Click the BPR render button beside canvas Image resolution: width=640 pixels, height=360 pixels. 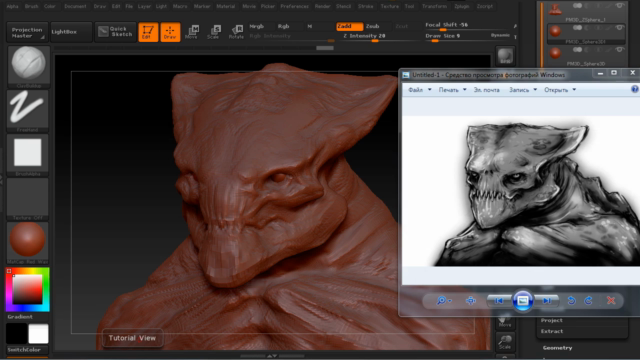point(505,56)
